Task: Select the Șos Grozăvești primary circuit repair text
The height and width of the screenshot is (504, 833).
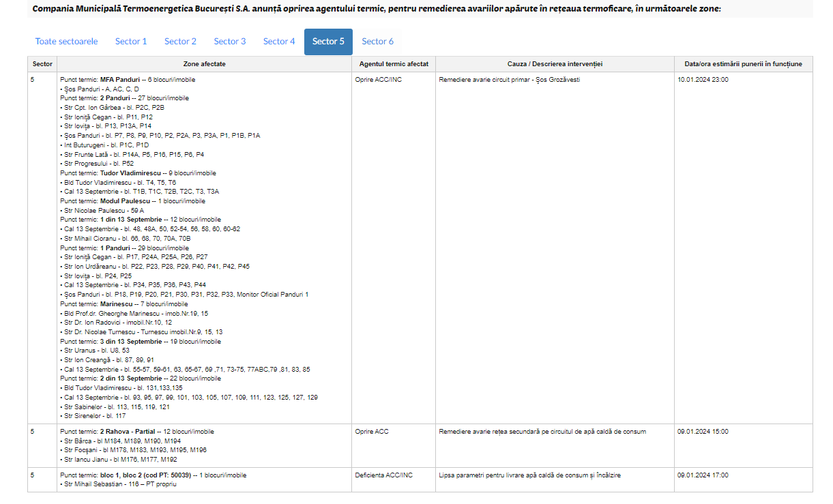Action: (x=510, y=80)
